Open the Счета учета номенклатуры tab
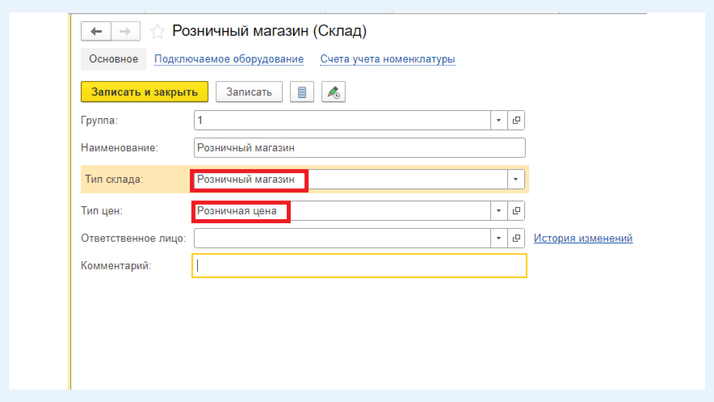The width and height of the screenshot is (714, 402). click(388, 59)
